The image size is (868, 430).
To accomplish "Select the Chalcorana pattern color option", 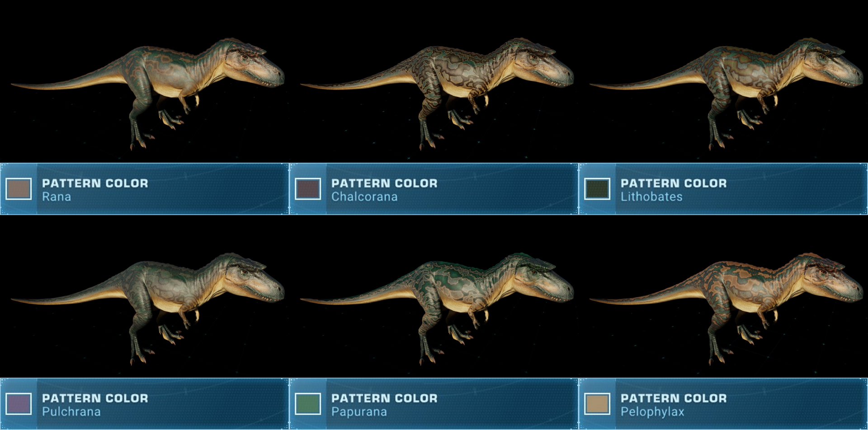I will click(434, 189).
